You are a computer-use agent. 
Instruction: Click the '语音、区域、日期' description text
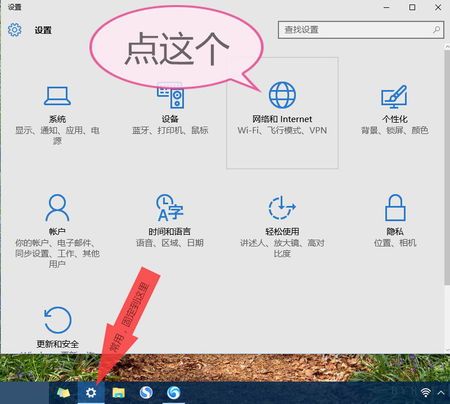170,243
